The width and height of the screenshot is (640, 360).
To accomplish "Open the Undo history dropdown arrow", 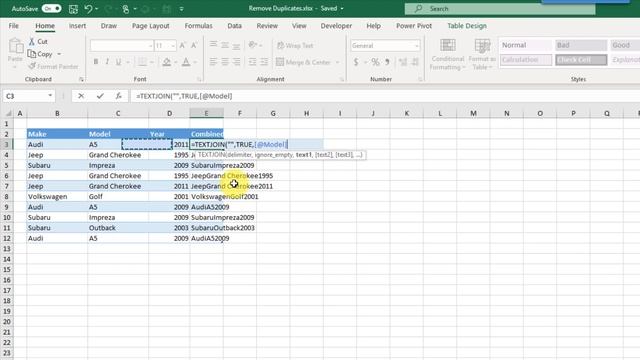I will pyautogui.click(x=97, y=9).
